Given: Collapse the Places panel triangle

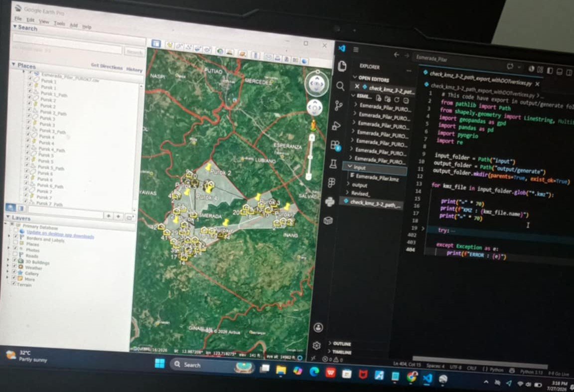Looking at the screenshot, I should pyautogui.click(x=13, y=64).
